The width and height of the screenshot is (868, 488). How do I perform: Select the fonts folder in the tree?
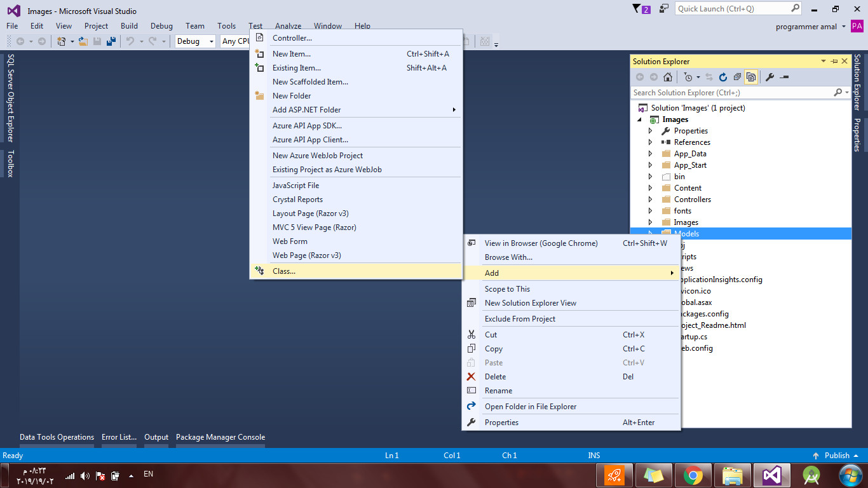click(x=682, y=211)
